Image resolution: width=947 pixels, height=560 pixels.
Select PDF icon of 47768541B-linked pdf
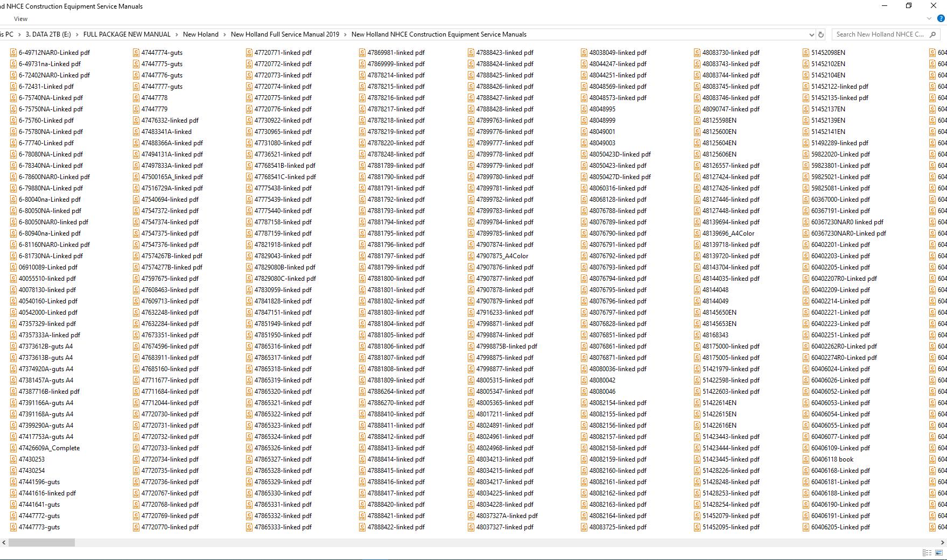249,166
